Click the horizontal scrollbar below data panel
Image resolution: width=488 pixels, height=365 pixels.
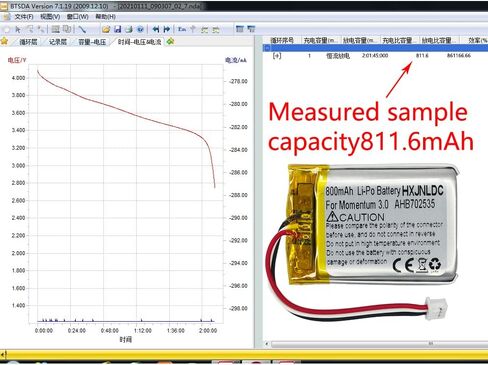coord(377,343)
